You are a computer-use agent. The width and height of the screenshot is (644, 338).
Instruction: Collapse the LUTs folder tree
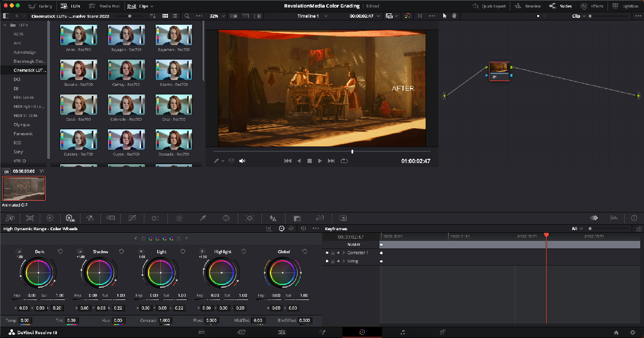[5, 25]
